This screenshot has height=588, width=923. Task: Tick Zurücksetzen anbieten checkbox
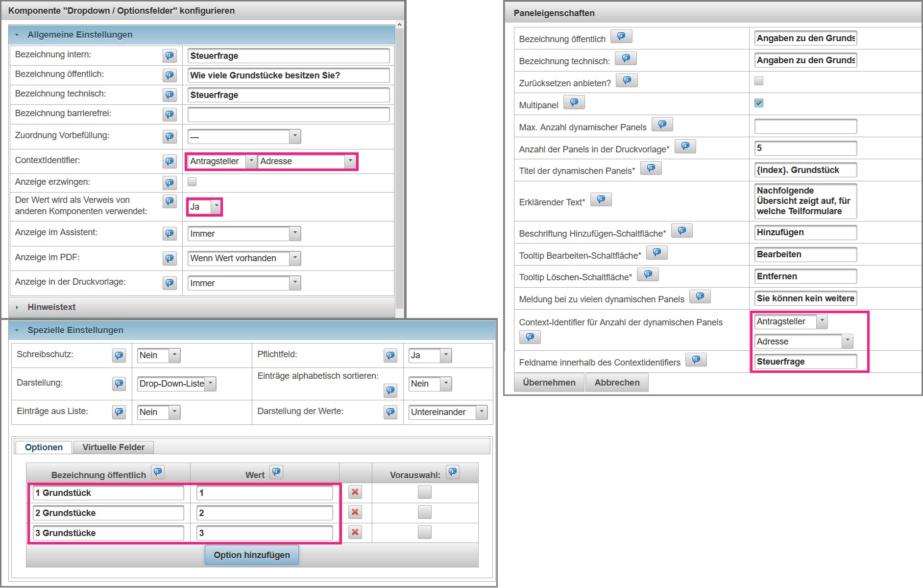click(x=759, y=81)
